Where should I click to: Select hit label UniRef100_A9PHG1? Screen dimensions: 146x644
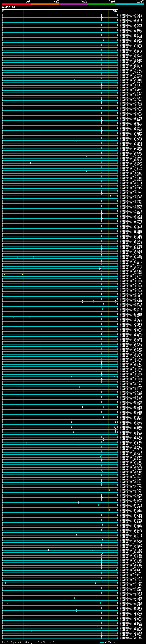[131, 459]
